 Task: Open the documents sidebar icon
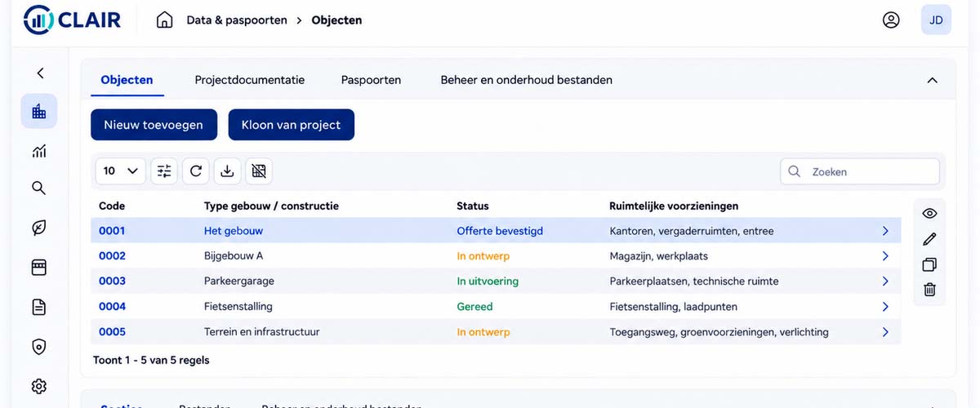point(39,307)
